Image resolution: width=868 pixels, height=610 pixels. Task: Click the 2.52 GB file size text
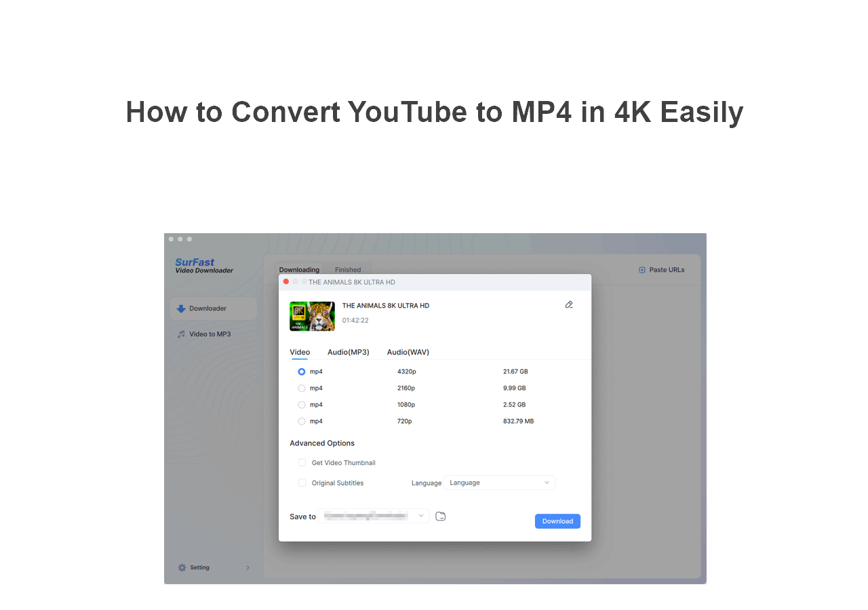pos(514,405)
